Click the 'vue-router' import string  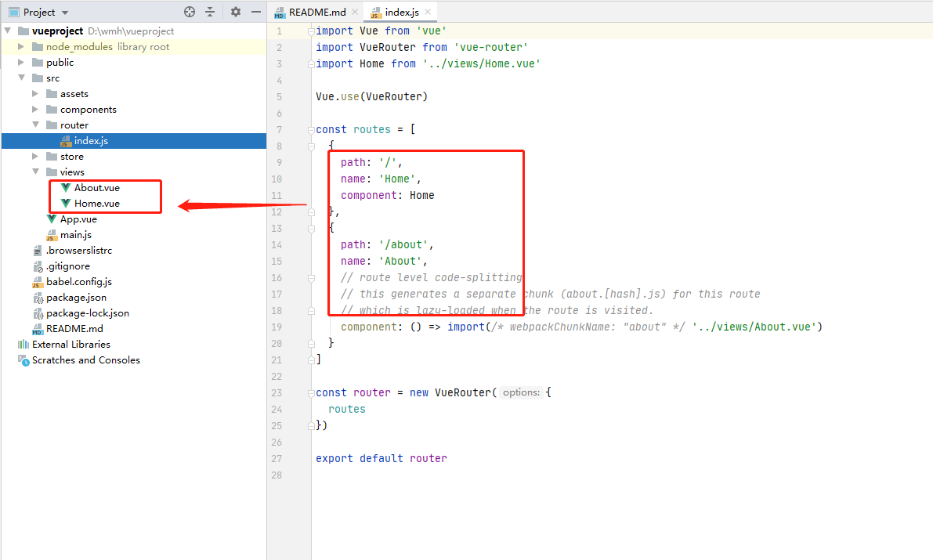coord(491,47)
